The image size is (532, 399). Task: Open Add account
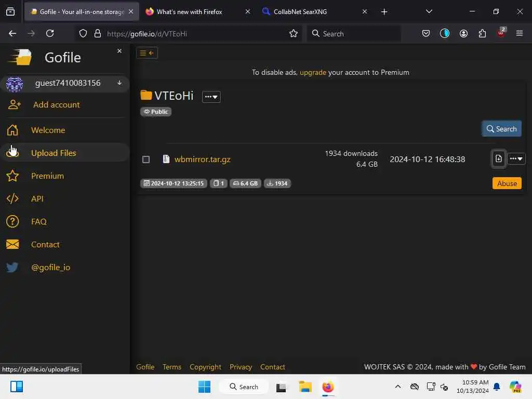tap(56, 105)
